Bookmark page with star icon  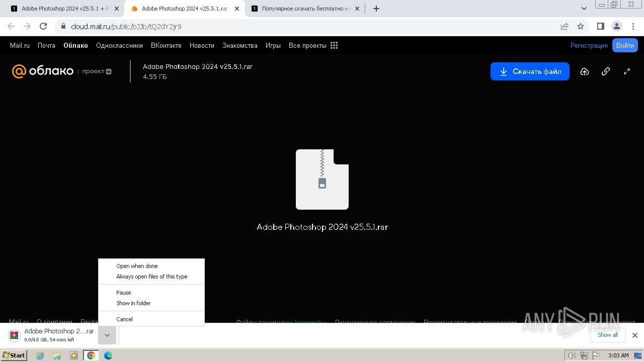click(x=581, y=26)
